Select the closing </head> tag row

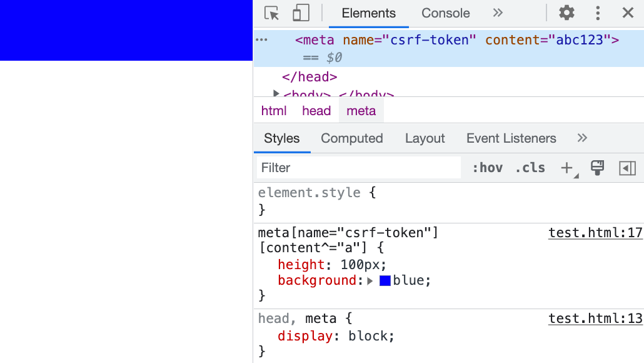309,77
